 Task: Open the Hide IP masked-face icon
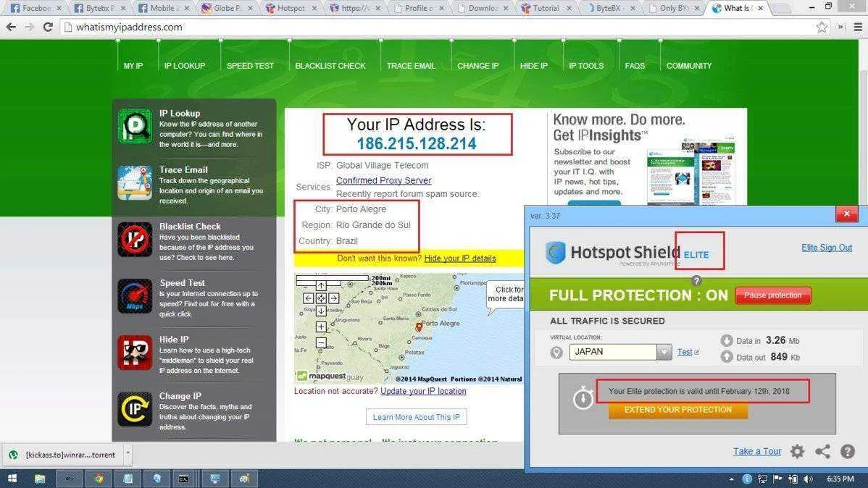(135, 353)
